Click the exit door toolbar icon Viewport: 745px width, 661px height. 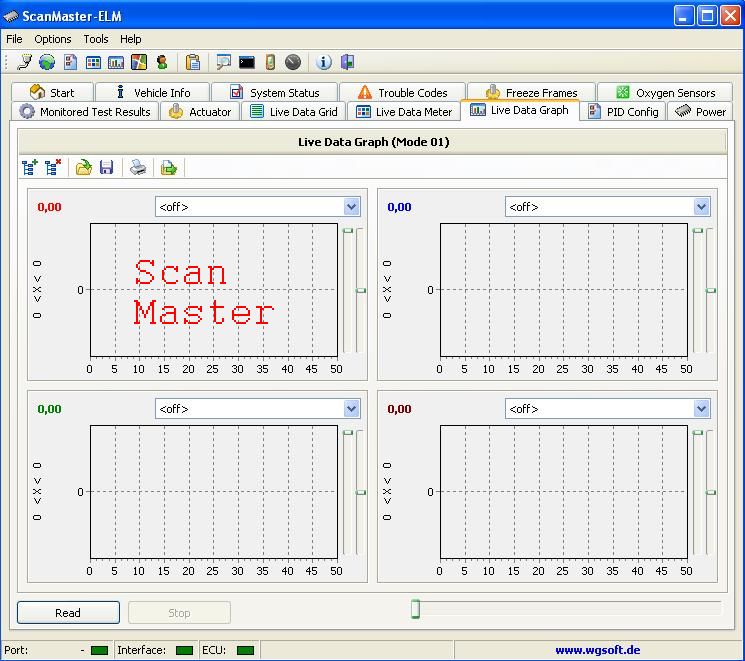347,62
